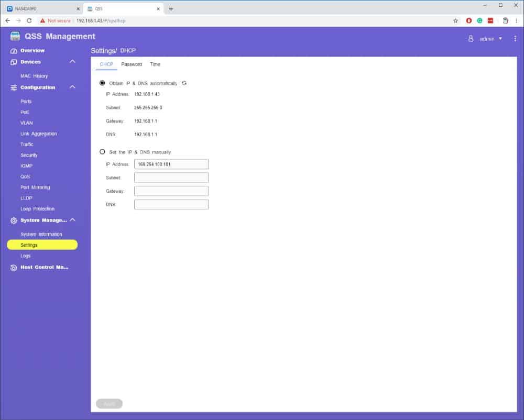Click the Overview gauge icon in sidebar
524x420 pixels.
click(14, 51)
